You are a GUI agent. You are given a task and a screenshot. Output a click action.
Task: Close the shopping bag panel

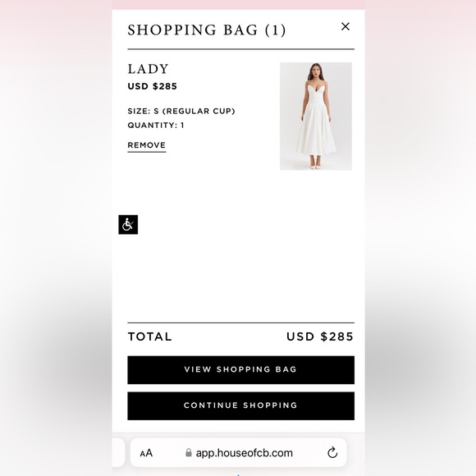coord(346,27)
